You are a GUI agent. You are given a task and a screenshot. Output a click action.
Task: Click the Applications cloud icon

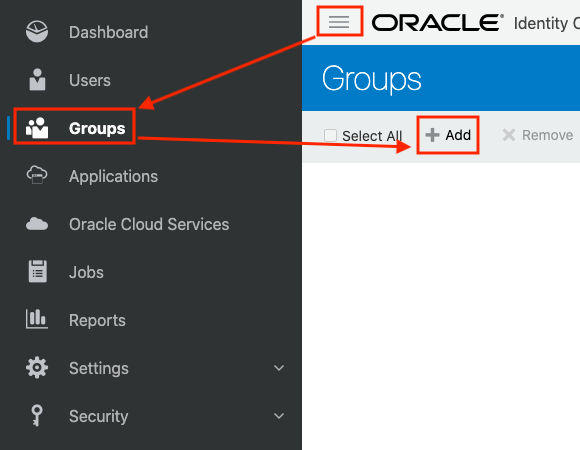pos(37,175)
